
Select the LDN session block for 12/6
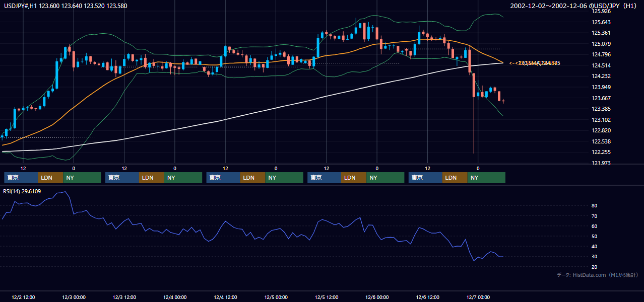455,178
